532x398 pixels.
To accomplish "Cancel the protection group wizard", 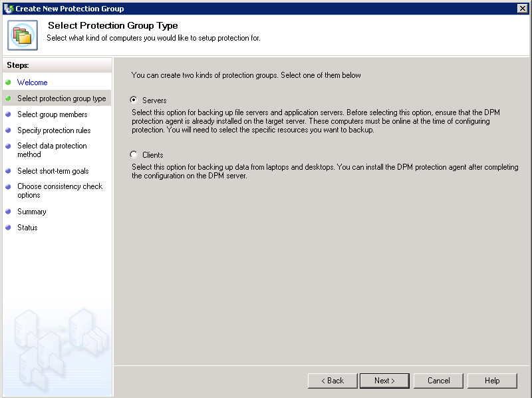I will tap(438, 381).
